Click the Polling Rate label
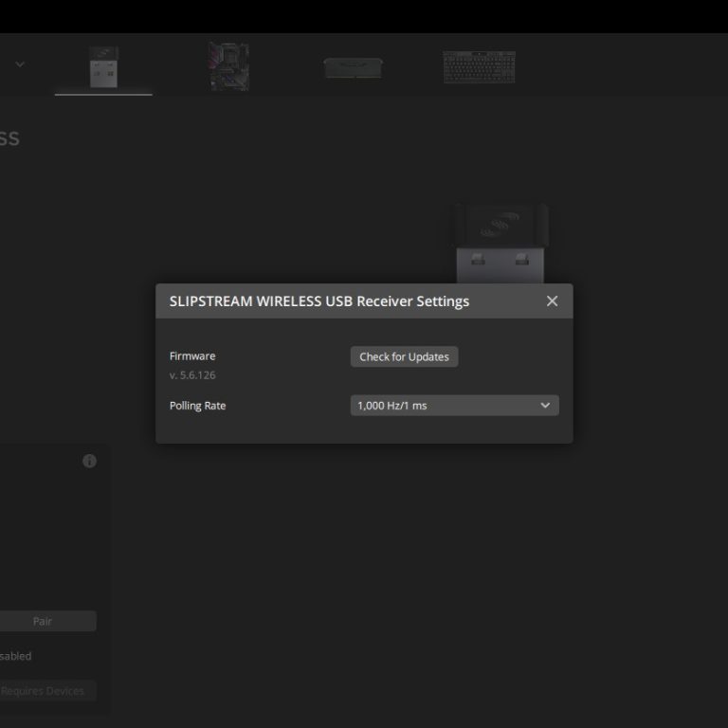The width and height of the screenshot is (728, 728). point(197,406)
